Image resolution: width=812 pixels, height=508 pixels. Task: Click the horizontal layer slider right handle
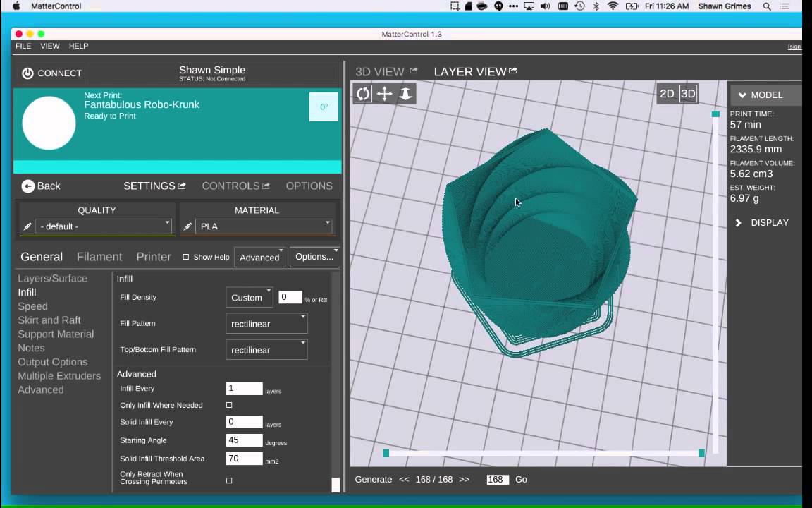[x=702, y=454]
